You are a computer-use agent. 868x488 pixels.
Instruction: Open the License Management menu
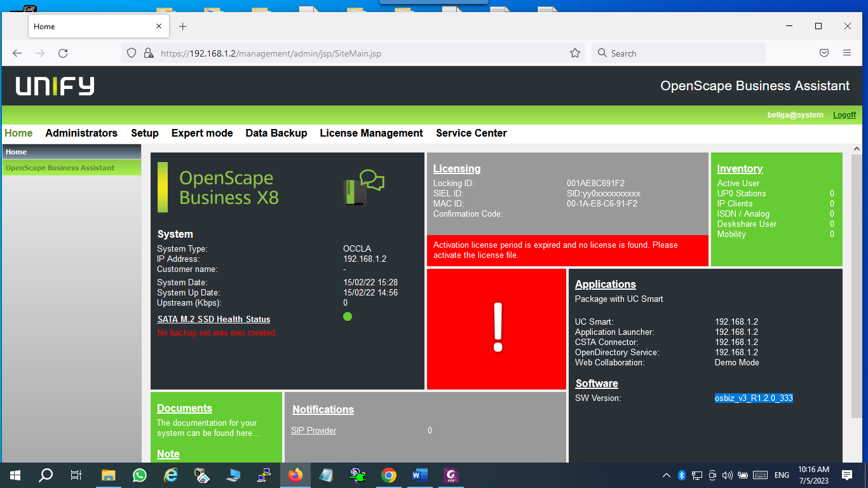click(371, 133)
